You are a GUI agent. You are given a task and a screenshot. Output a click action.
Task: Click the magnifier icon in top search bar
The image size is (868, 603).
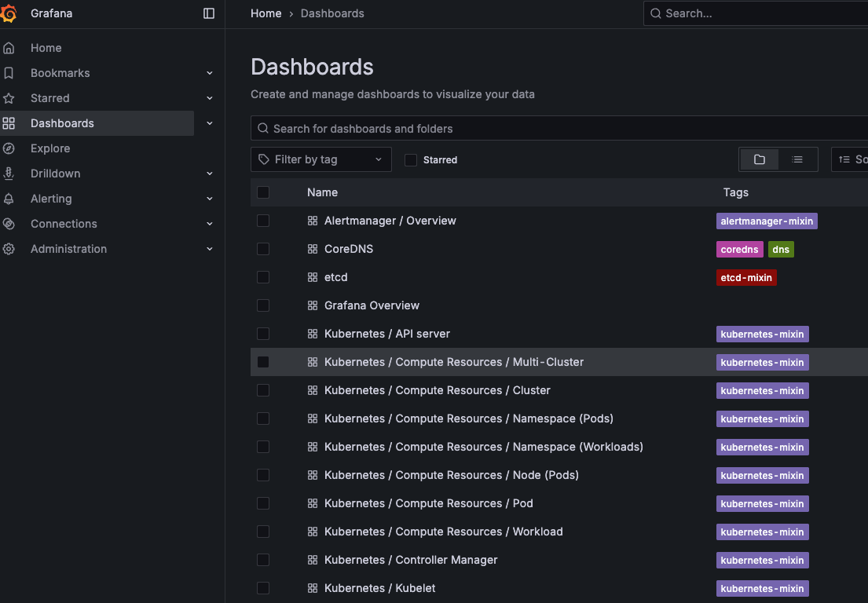[x=655, y=13]
